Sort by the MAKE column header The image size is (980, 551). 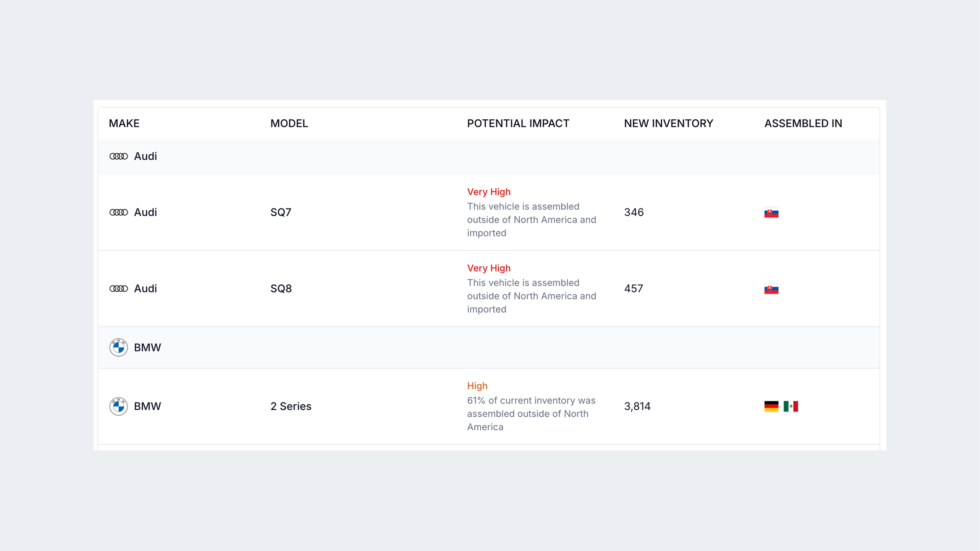click(124, 123)
